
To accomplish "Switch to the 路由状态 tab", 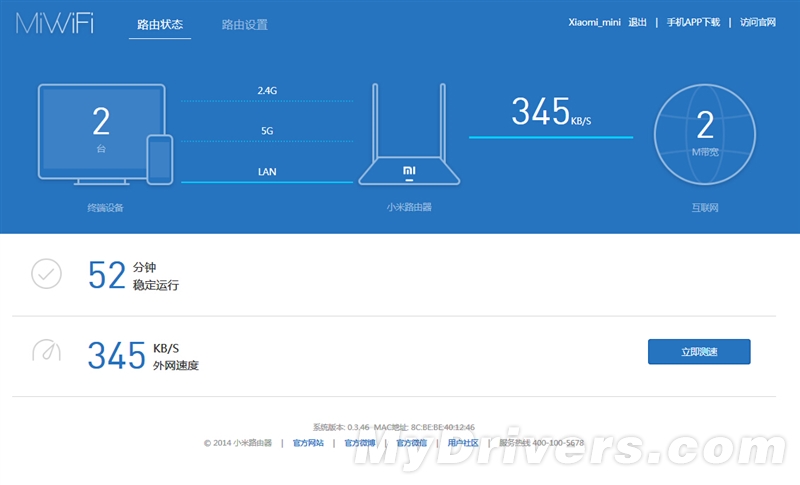I will click(x=160, y=24).
